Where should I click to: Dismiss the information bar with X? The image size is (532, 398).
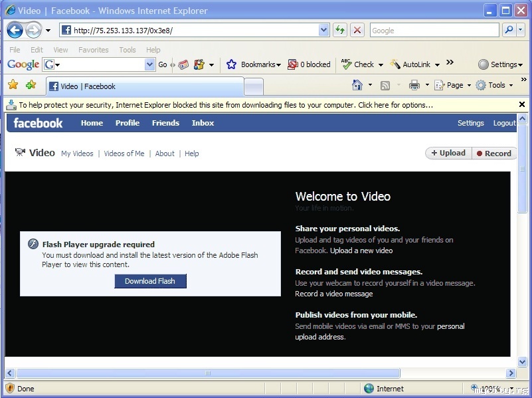tap(522, 104)
